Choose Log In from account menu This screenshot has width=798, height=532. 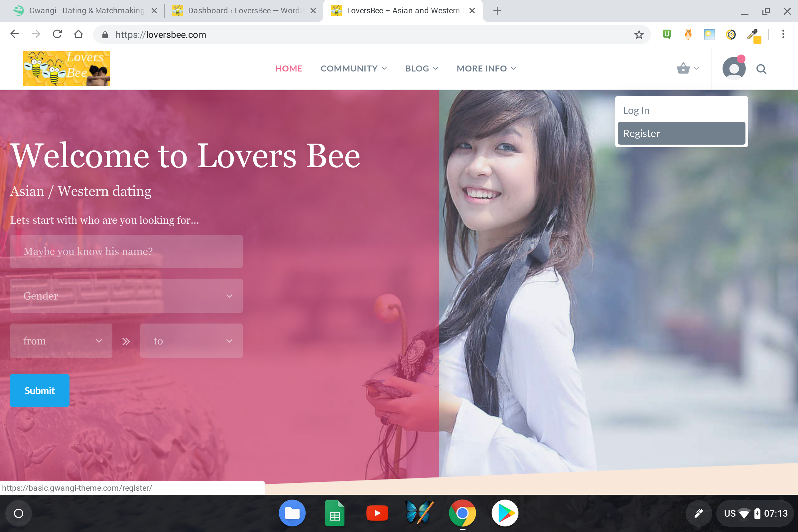click(682, 111)
